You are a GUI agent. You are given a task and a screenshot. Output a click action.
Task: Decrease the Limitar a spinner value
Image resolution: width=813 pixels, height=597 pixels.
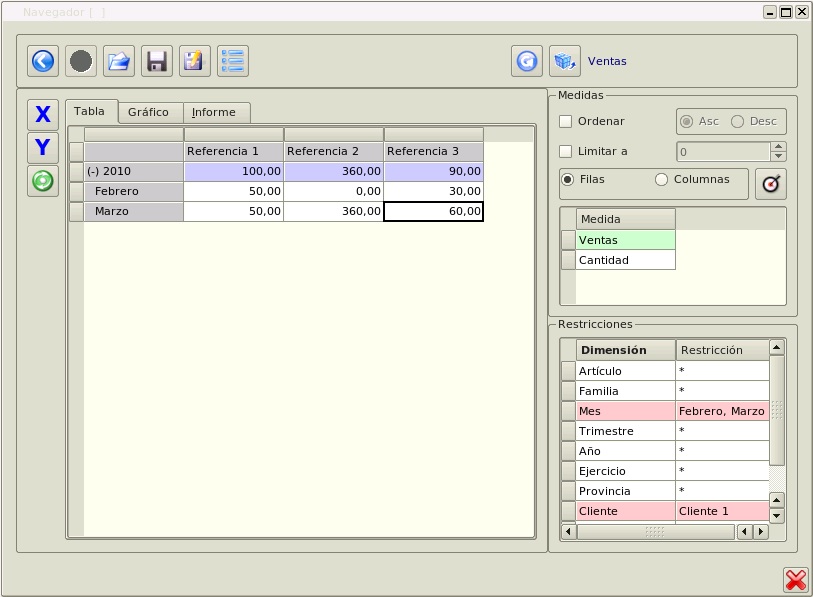[778, 156]
